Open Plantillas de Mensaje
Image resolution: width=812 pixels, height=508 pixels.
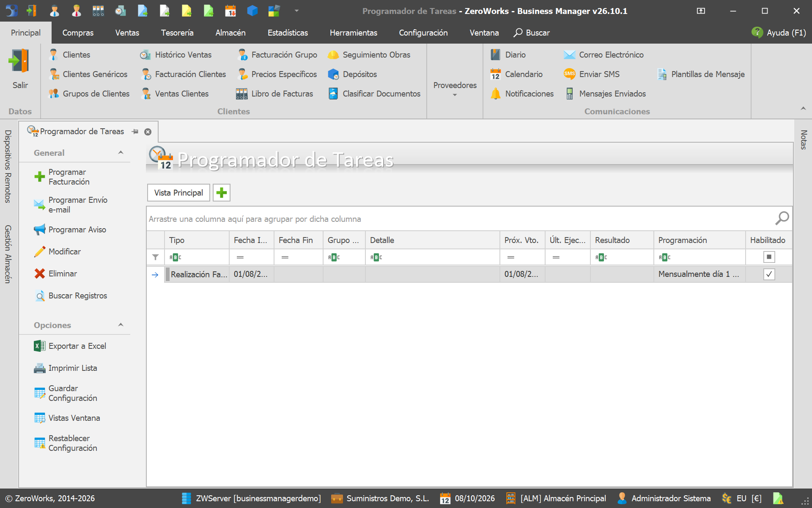(x=701, y=74)
